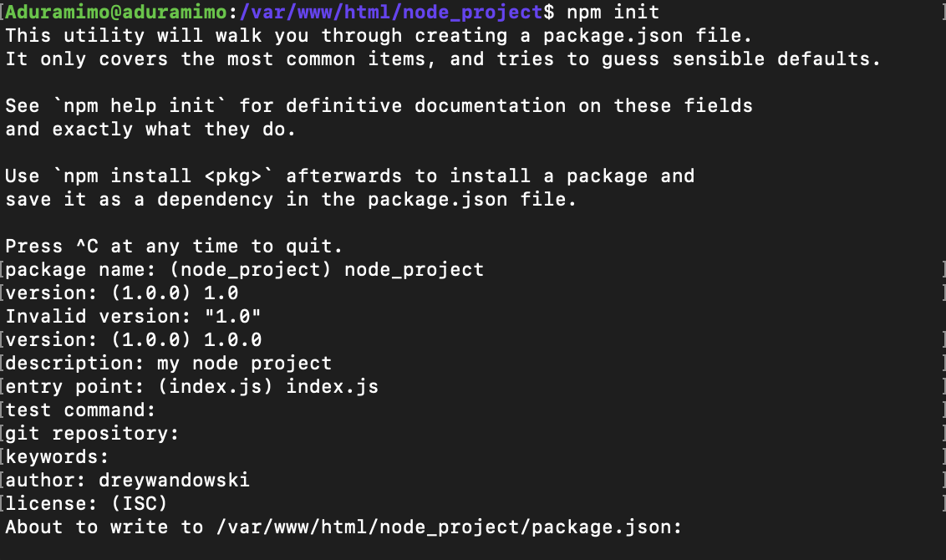This screenshot has height=560, width=946.
Task: Click the 'and exactly what they do.' line
Action: click(x=150, y=130)
